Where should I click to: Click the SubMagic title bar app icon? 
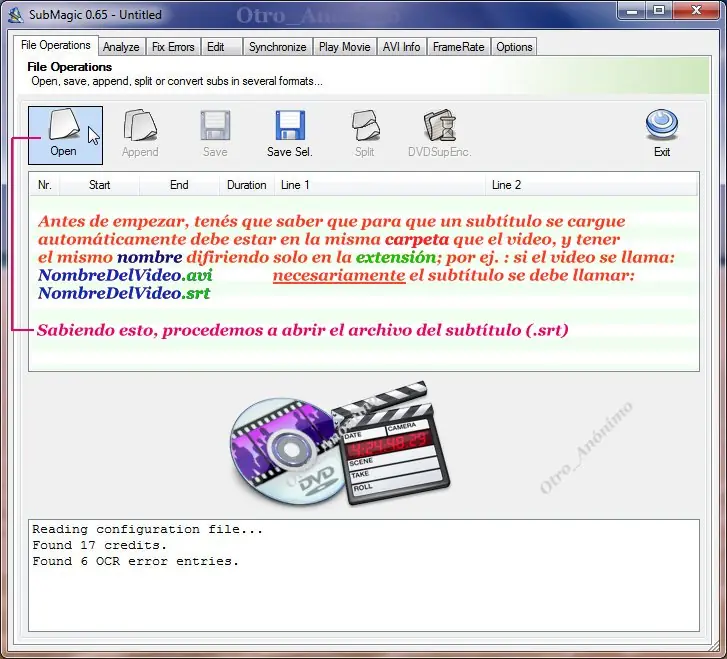pyautogui.click(x=16, y=15)
